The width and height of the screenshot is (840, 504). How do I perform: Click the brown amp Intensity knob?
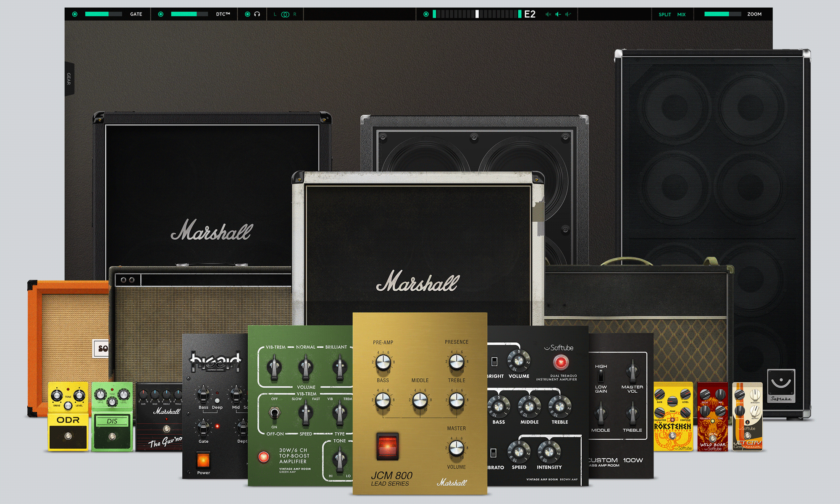tap(549, 452)
